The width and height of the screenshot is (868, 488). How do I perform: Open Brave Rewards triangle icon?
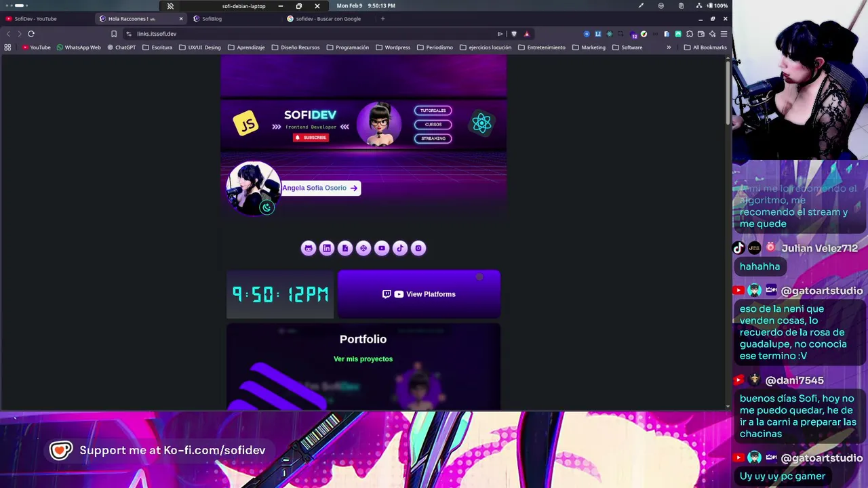point(526,33)
